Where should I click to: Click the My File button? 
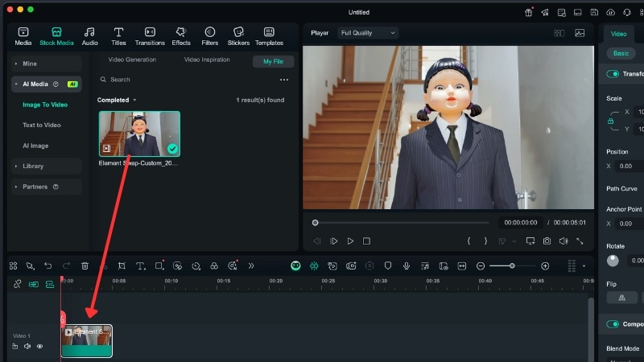tap(273, 62)
